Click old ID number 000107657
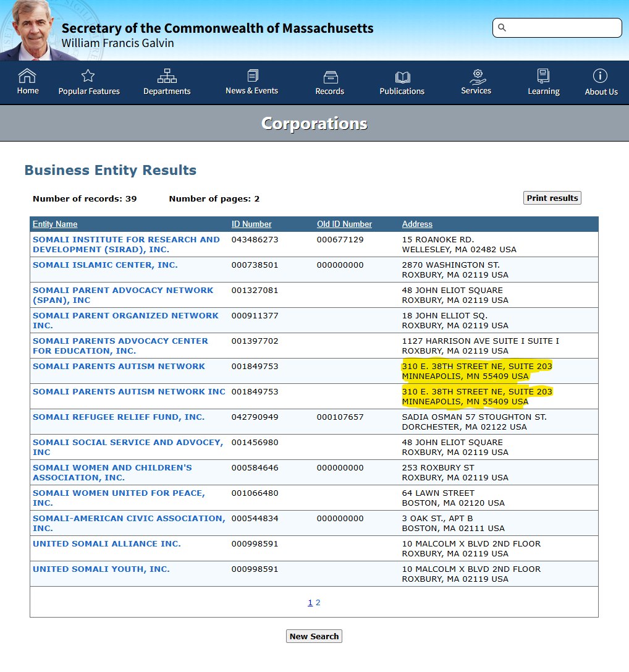Image resolution: width=629 pixels, height=672 pixels. [340, 417]
